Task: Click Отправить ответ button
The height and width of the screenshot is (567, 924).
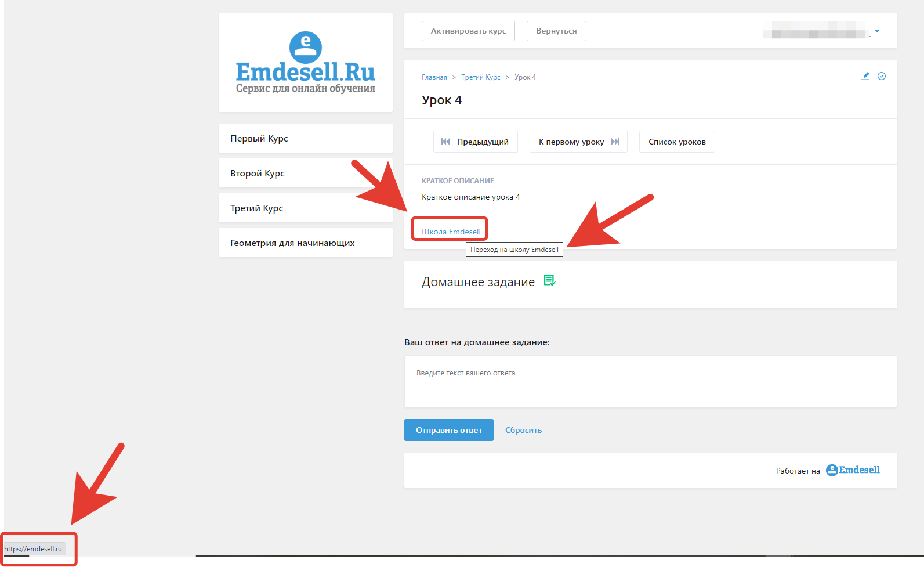Action: (449, 430)
